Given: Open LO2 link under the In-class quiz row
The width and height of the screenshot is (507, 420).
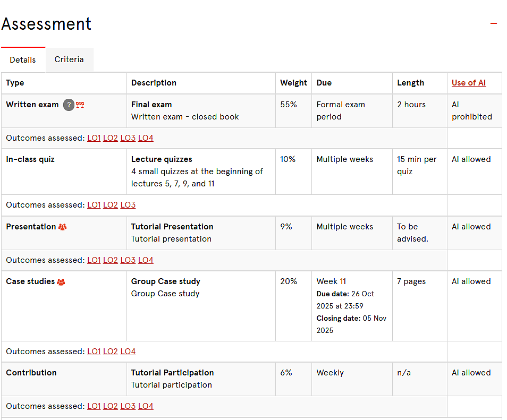Looking at the screenshot, I should [x=110, y=205].
